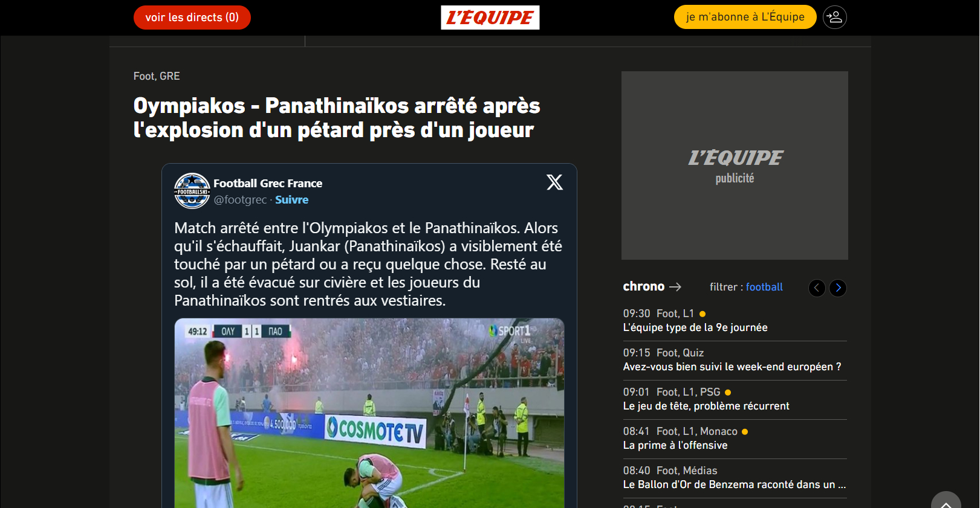
Task: Open 'L'équipe type de la 9e journée'
Action: click(x=695, y=327)
